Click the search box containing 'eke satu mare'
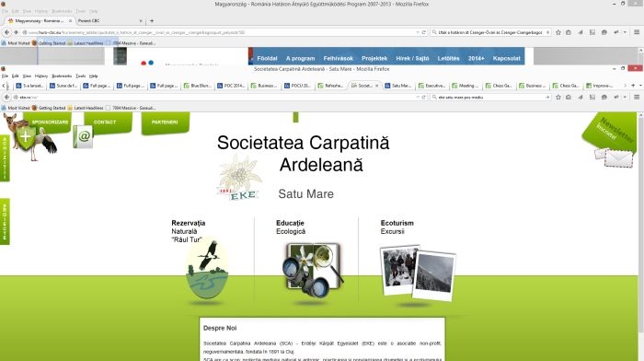Image resolution: width=644 pixels, height=361 pixels. pyautogui.click(x=490, y=98)
